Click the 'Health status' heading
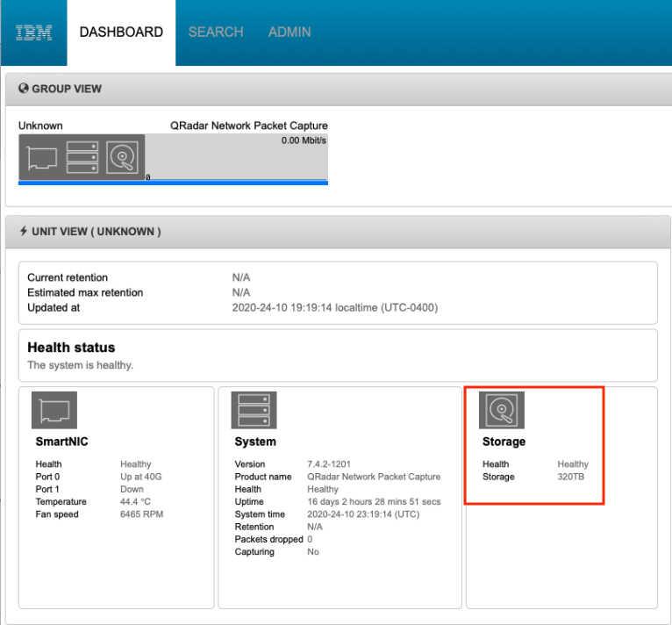672x625 pixels. (x=71, y=347)
